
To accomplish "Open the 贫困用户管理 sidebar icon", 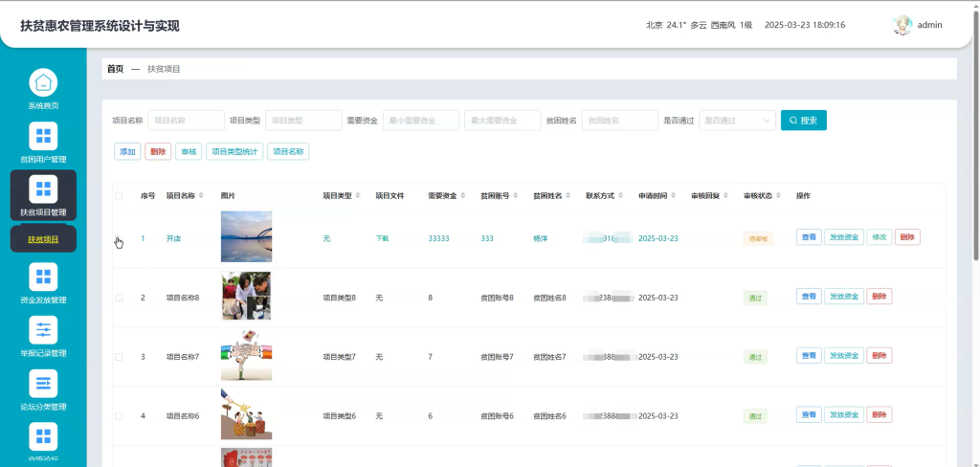I will (x=43, y=136).
